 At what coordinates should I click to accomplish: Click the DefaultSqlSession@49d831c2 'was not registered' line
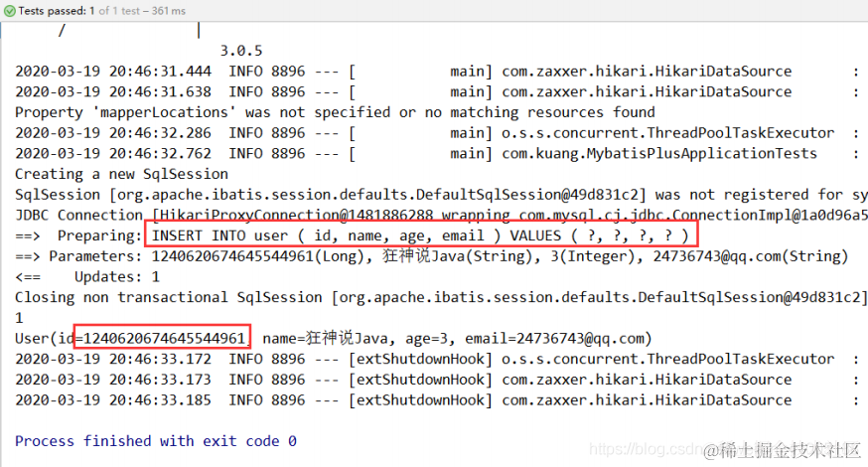click(441, 195)
